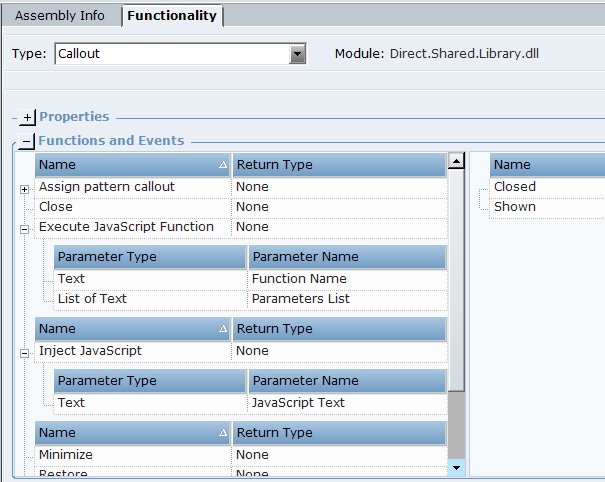Click the scroll up arrow in functions list
This screenshot has width=605, height=482.
456,160
